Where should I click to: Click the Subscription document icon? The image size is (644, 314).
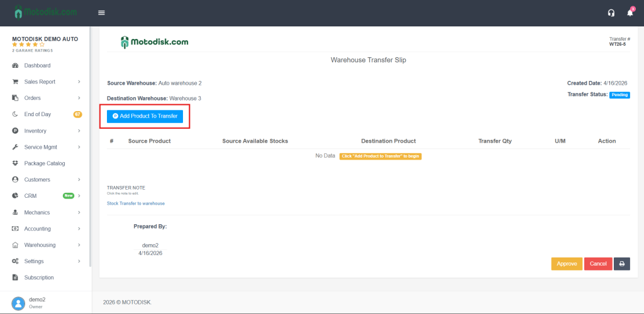16,278
